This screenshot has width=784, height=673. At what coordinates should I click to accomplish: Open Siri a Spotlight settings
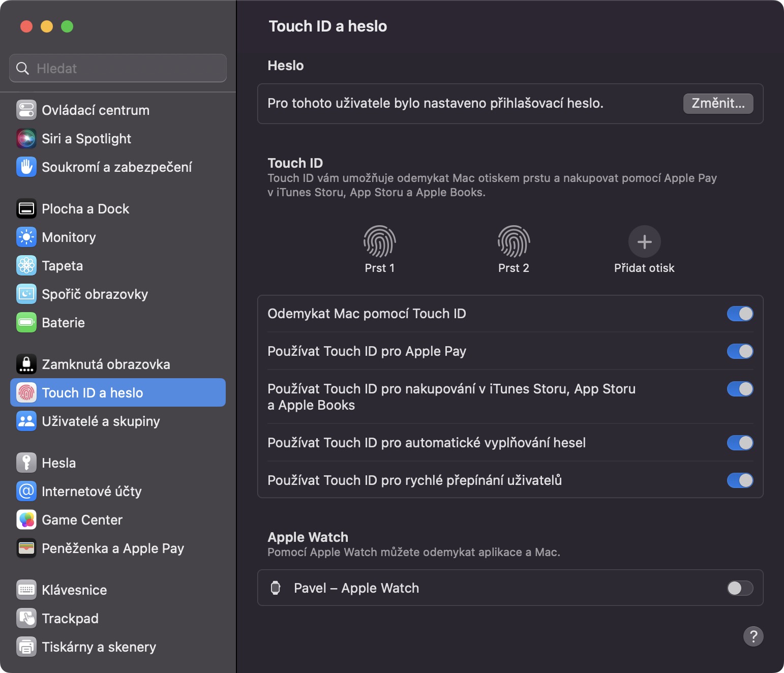coord(86,139)
